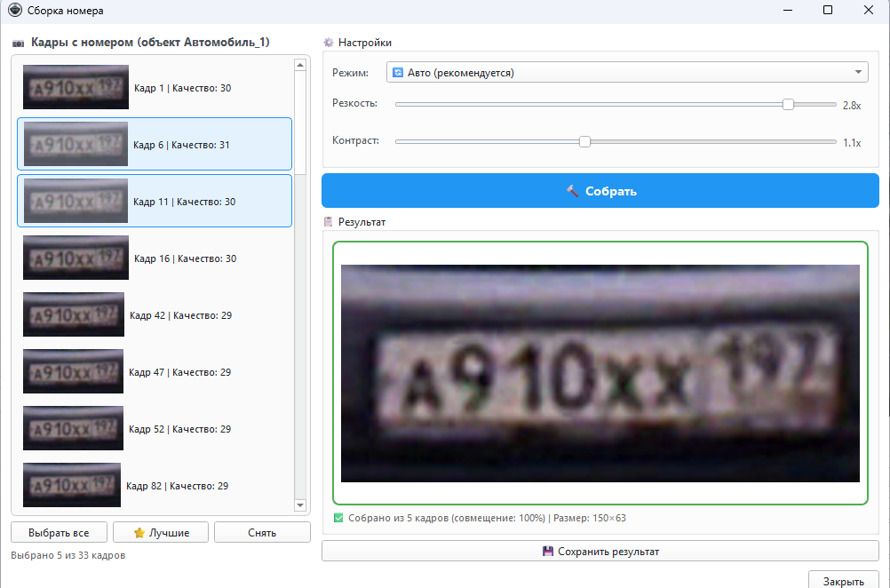Toggle selection of frame Кадр 6
The width and height of the screenshot is (890, 588).
pyautogui.click(x=155, y=144)
